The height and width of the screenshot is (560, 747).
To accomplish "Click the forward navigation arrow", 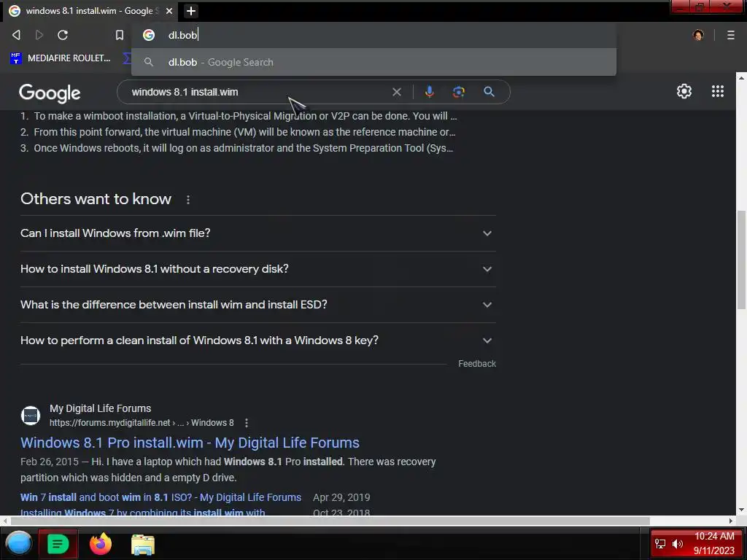I will pyautogui.click(x=39, y=35).
